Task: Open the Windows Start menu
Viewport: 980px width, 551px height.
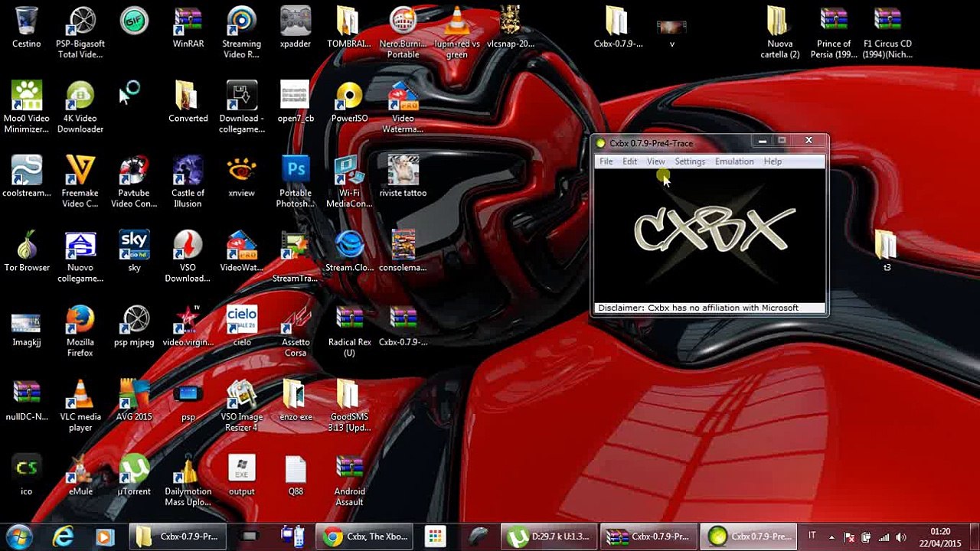Action: click(x=18, y=536)
